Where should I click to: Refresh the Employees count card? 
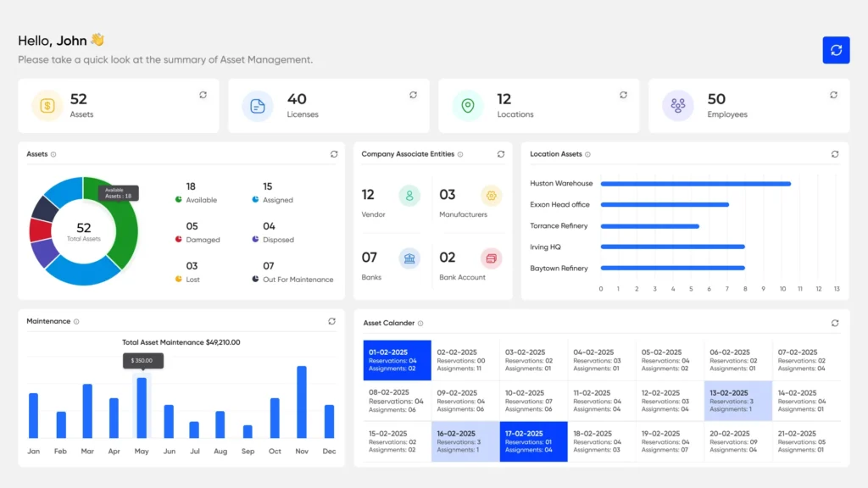click(x=833, y=95)
